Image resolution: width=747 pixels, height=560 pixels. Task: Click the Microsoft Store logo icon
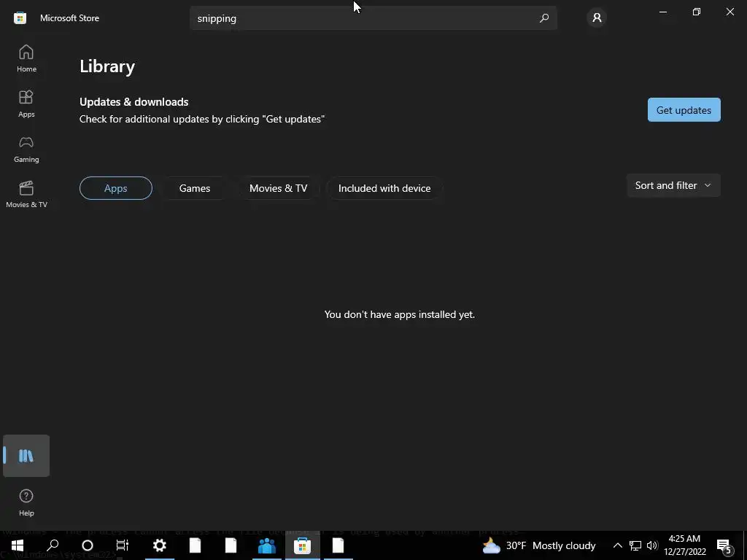(20, 18)
